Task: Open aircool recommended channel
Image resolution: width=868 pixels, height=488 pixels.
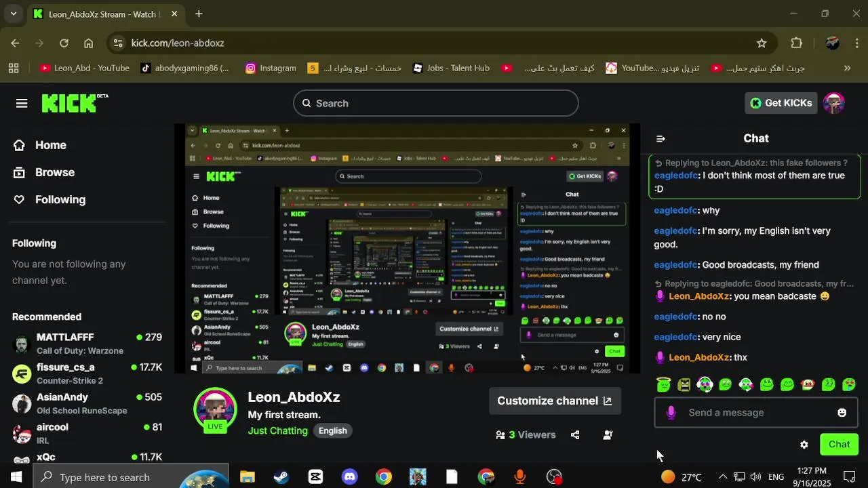Action: (87, 433)
